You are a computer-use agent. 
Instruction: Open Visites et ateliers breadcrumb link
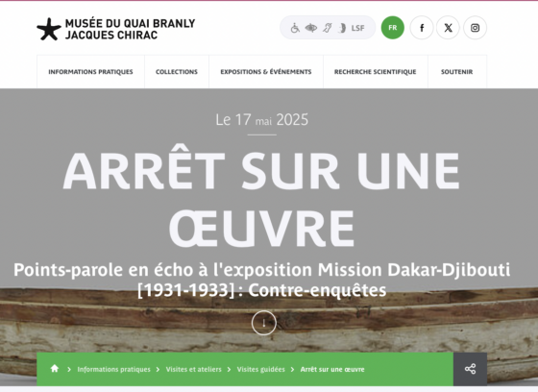coord(193,369)
